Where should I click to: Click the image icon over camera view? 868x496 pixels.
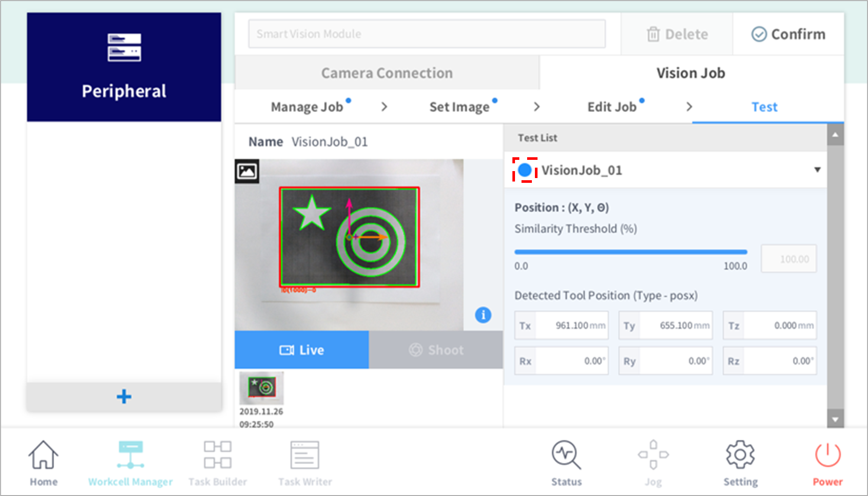(247, 171)
